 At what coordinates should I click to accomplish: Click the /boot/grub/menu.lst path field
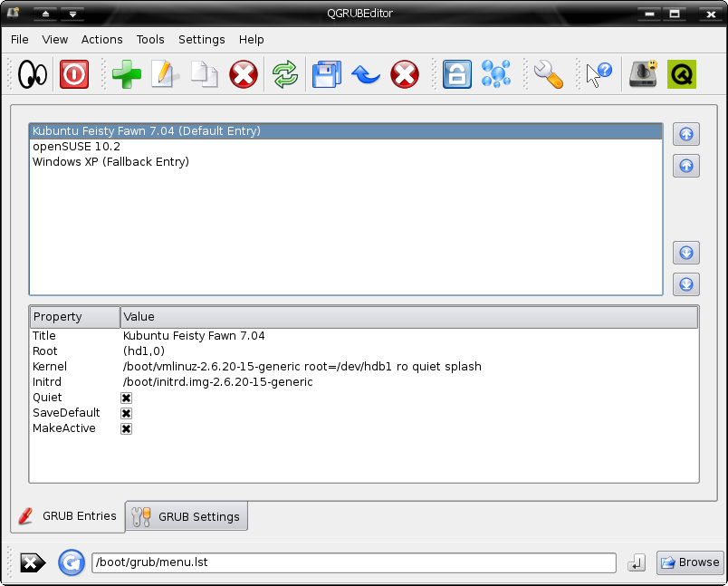[353, 562]
